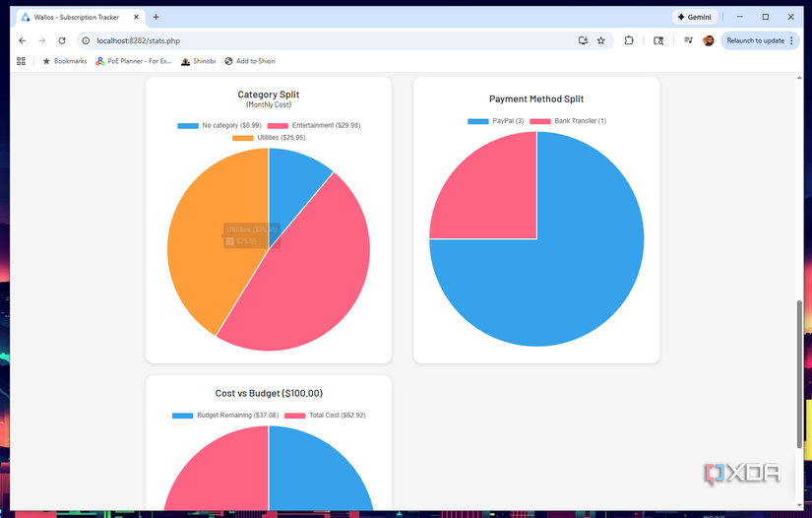Image resolution: width=812 pixels, height=518 pixels.
Task: Click the orange Utilities pie slice
Action: click(205, 248)
